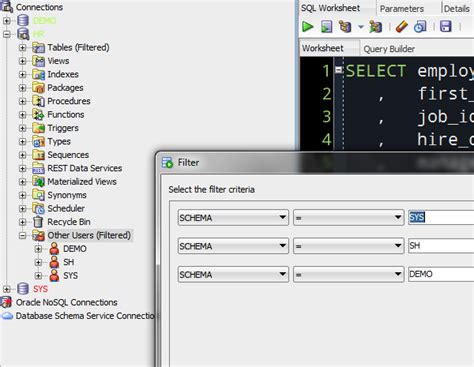This screenshot has height=367, width=474.
Task: Expand the red SYS connection node
Action: tap(7, 289)
